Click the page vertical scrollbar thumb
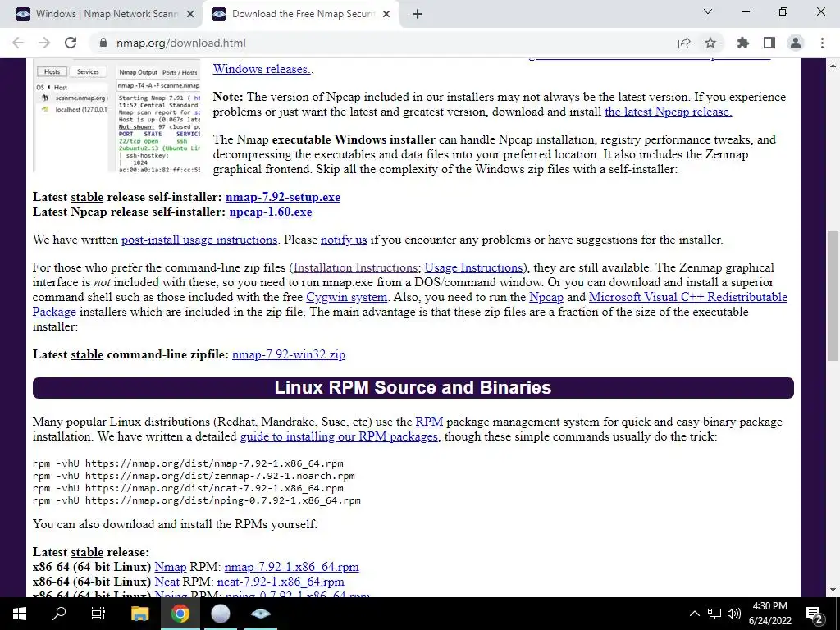The image size is (840, 630). pyautogui.click(x=833, y=295)
